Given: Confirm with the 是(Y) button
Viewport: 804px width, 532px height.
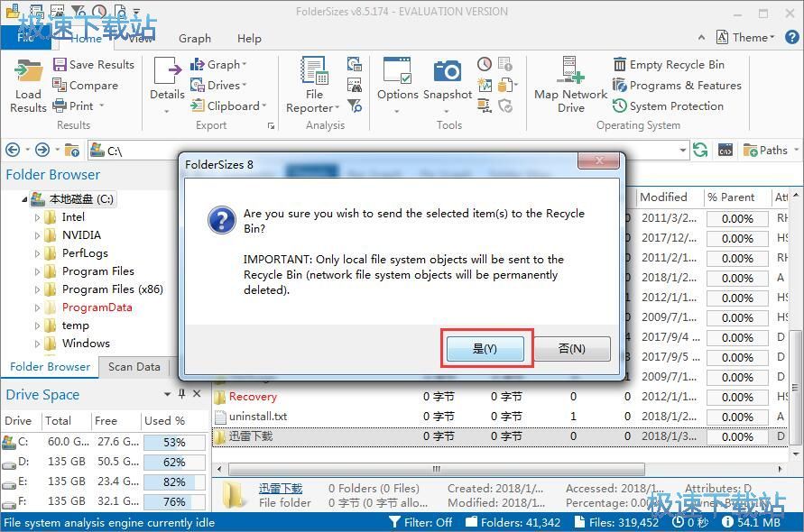Looking at the screenshot, I should coord(485,349).
